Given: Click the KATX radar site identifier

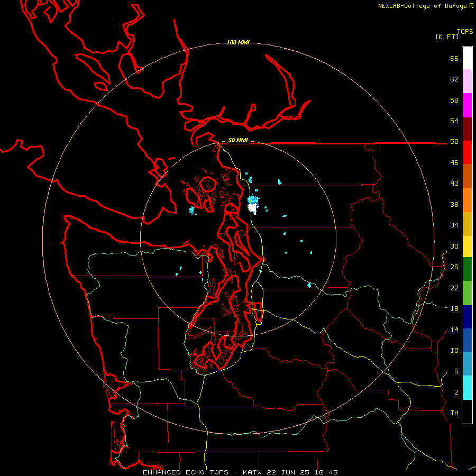Looking at the screenshot, I should tap(253, 472).
